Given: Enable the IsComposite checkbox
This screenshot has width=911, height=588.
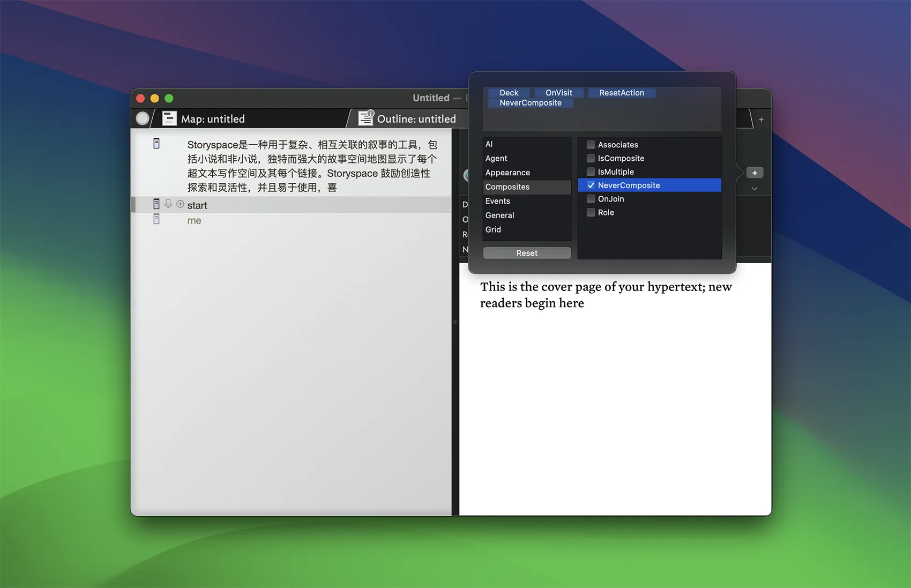Looking at the screenshot, I should pos(591,158).
